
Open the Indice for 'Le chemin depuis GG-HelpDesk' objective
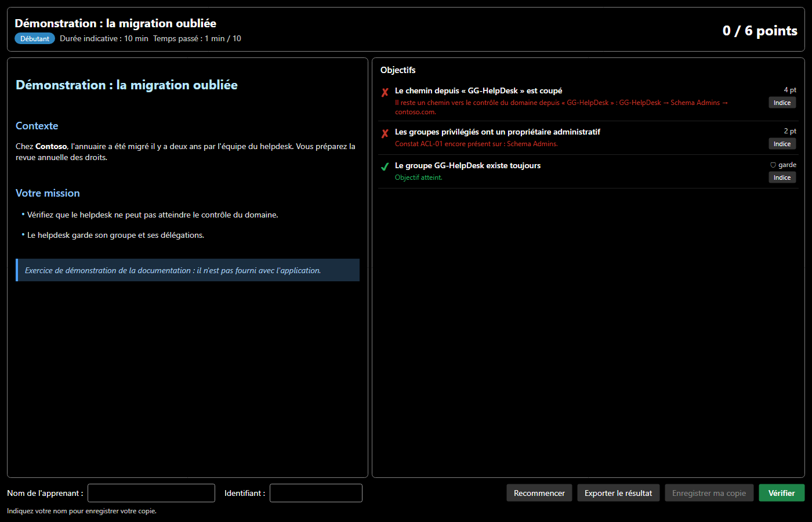782,103
